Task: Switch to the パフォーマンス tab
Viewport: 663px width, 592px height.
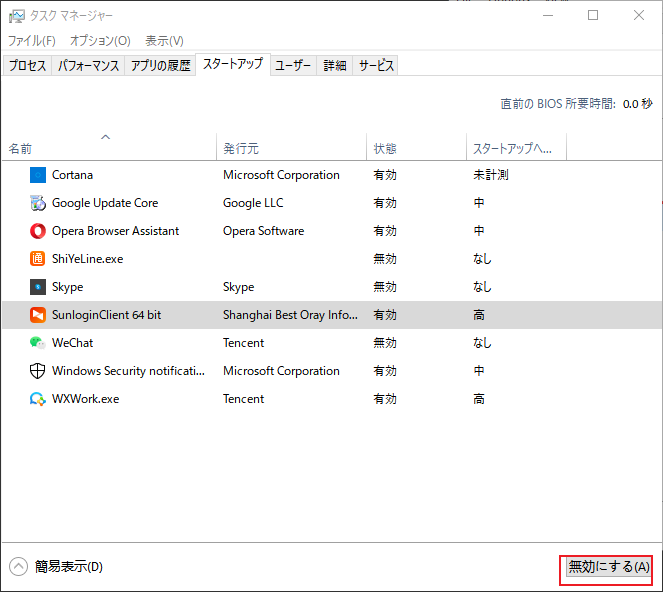Action: (x=88, y=66)
